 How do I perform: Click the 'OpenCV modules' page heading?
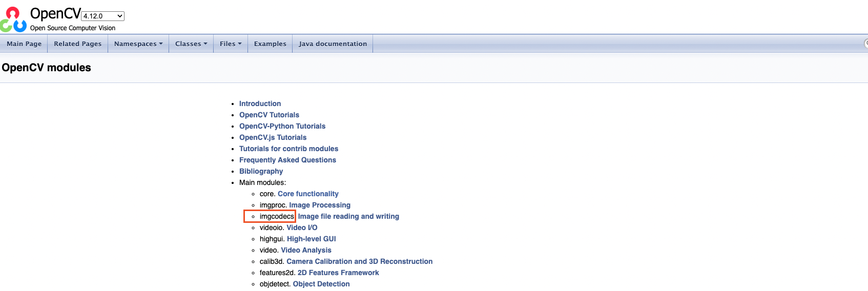(46, 68)
